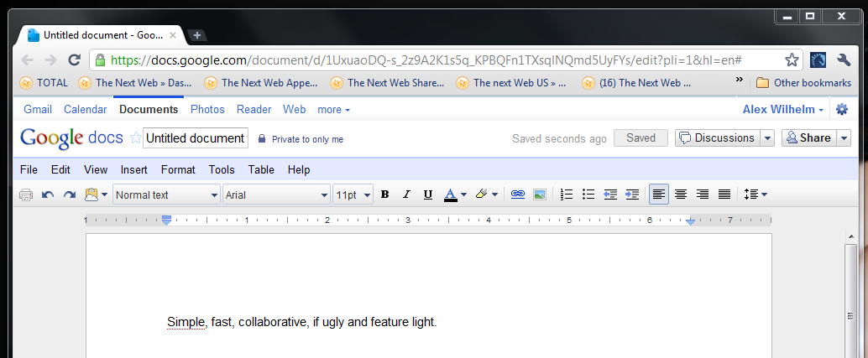Open the Edit menu

coord(60,169)
